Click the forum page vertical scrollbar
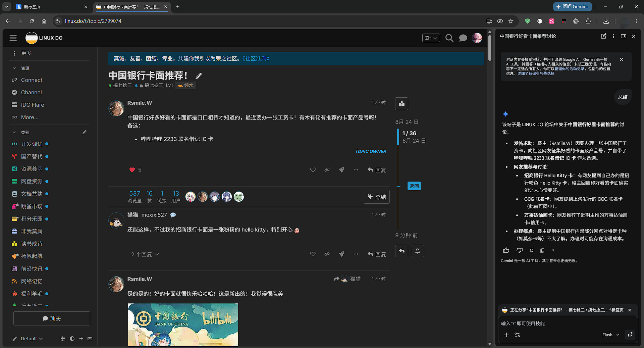 tap(490, 48)
